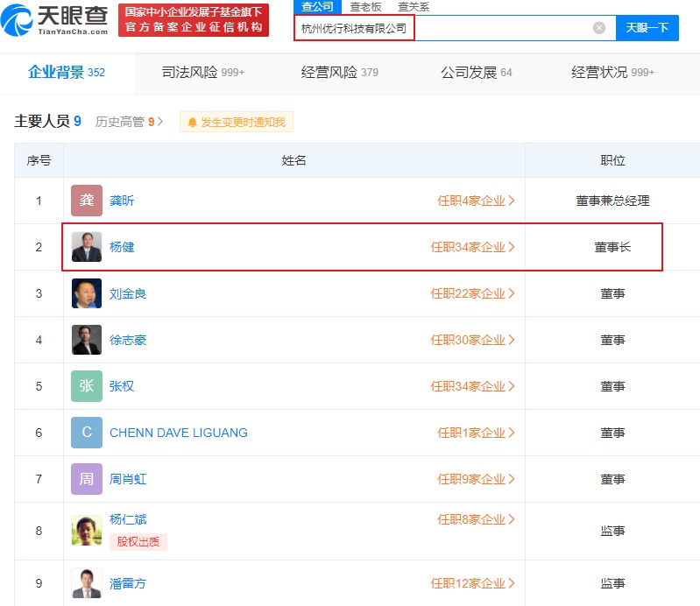This screenshot has width=700, height=606.
Task: Click 杨仁斌's photo thumbnail
Action: point(87,531)
